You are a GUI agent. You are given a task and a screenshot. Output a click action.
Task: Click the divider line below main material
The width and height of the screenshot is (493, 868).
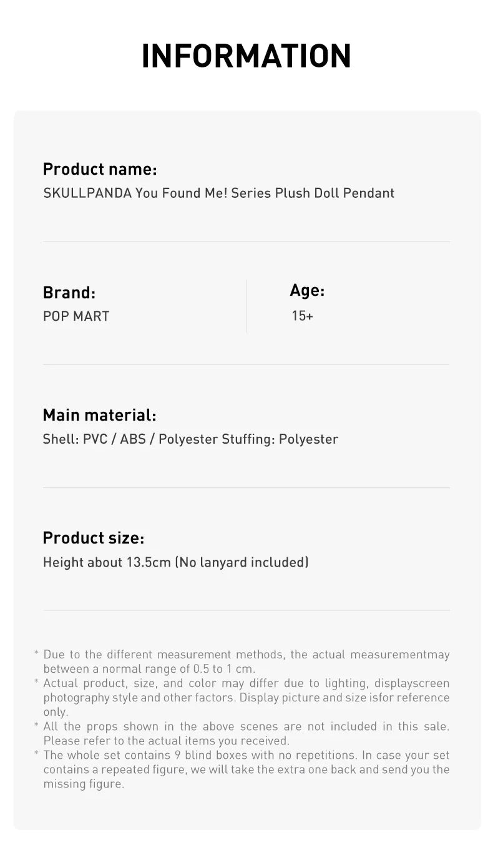[x=246, y=487]
